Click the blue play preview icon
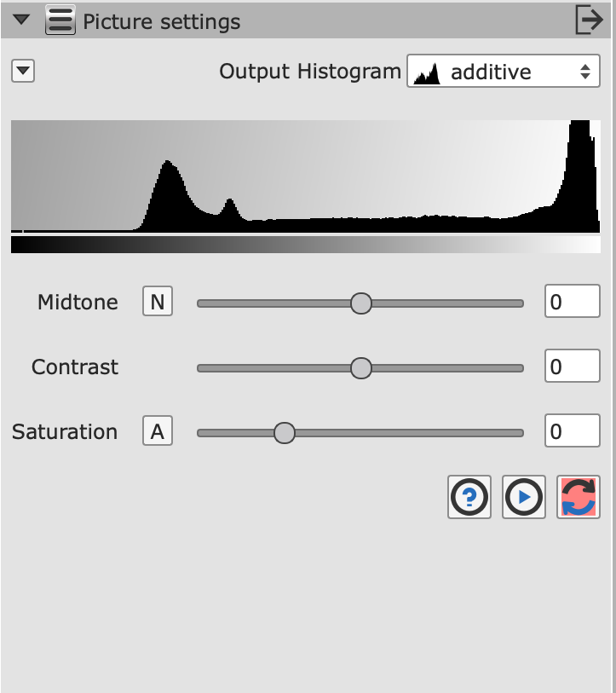 (x=524, y=498)
